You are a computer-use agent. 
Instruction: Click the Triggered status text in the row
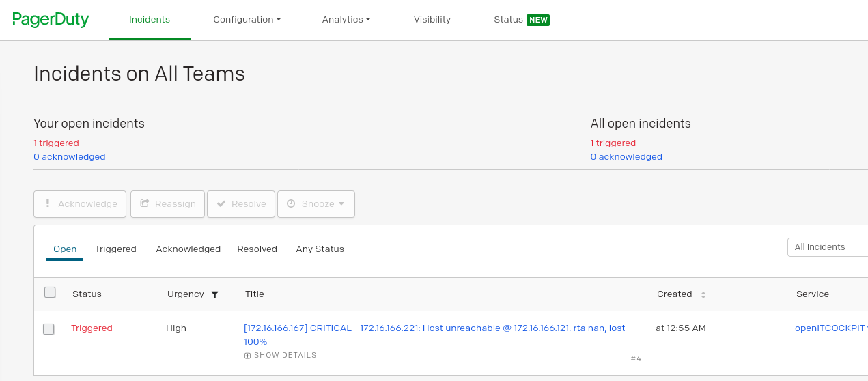[92, 328]
